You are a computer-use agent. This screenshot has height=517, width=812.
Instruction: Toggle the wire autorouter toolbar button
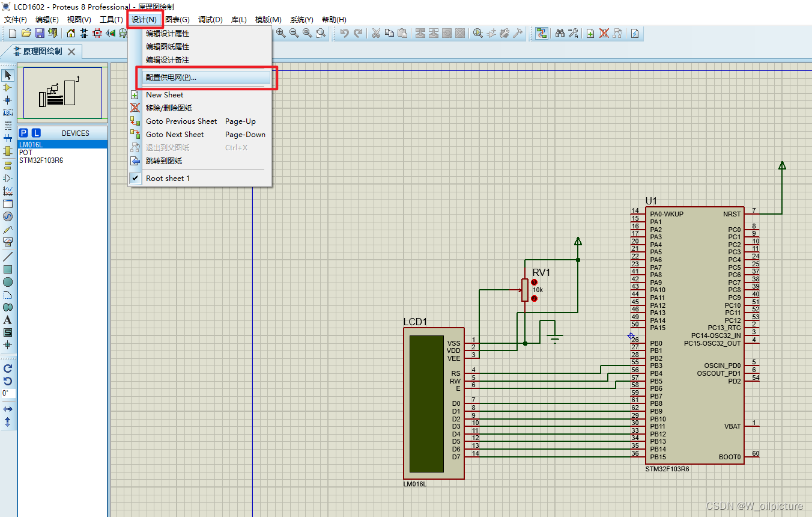coord(542,33)
